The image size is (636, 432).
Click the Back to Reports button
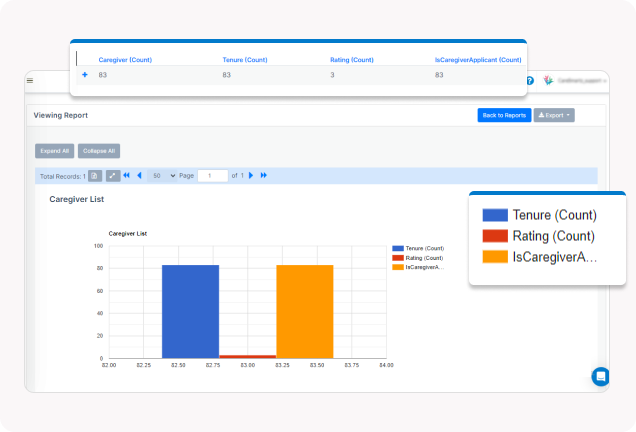[504, 115]
